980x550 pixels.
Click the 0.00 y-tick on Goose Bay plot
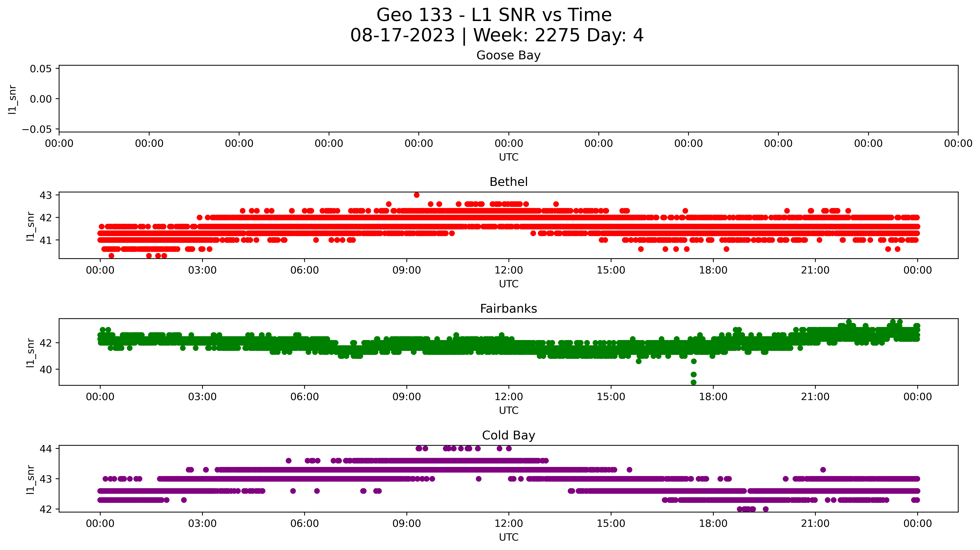coord(41,99)
